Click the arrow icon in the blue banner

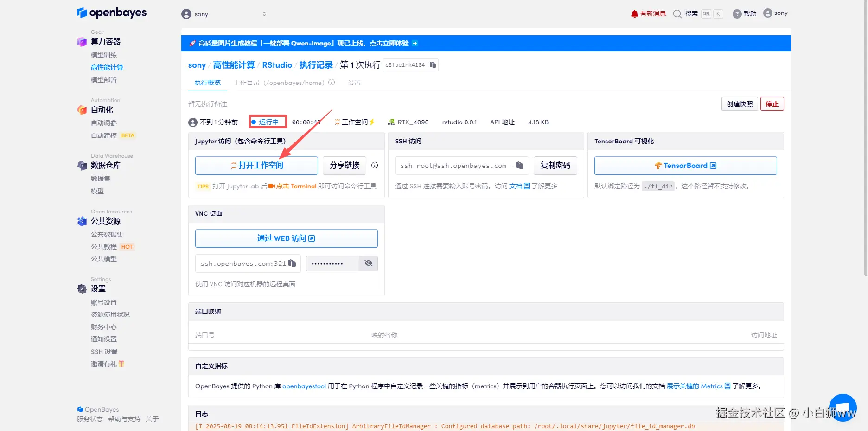pos(415,43)
